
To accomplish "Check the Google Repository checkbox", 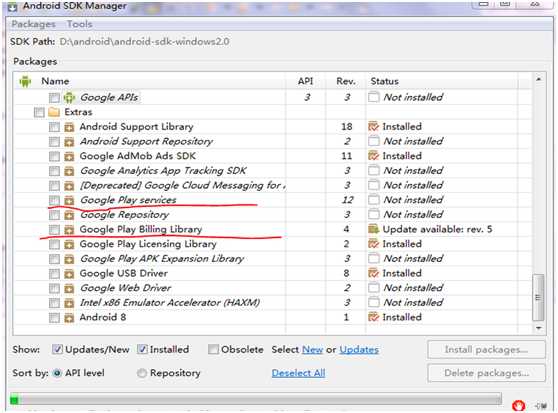I will pyautogui.click(x=54, y=215).
